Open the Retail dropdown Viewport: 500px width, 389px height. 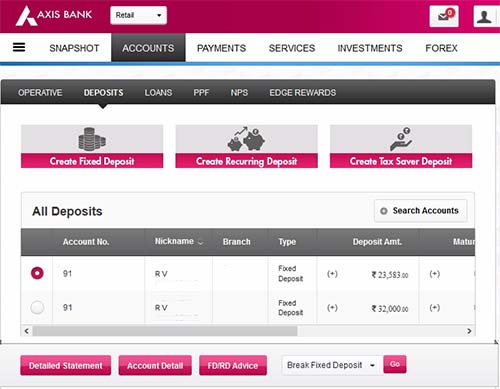pos(138,15)
